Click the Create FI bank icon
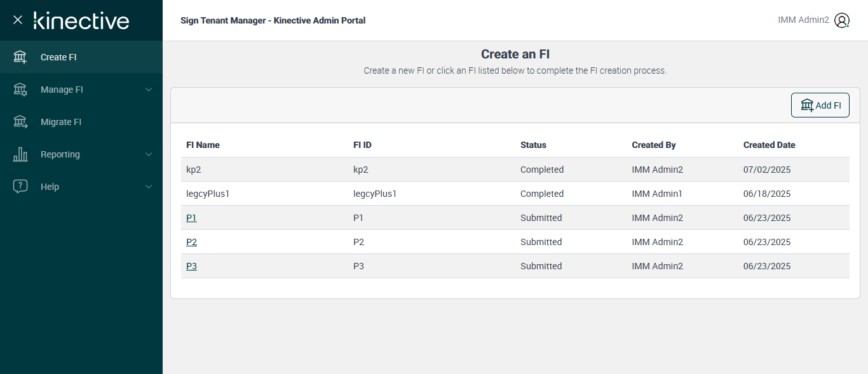Viewport: 868px width, 374px height. click(20, 57)
